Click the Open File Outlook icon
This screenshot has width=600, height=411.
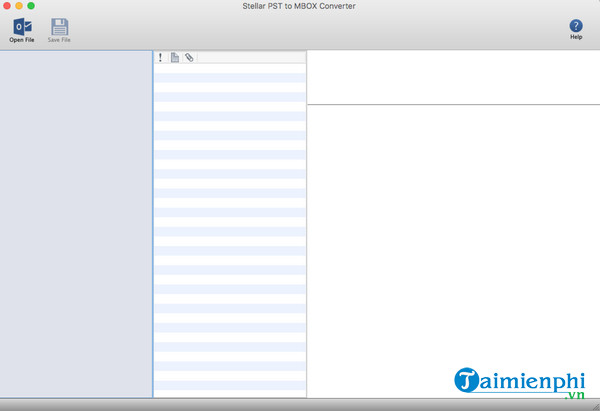click(21, 26)
